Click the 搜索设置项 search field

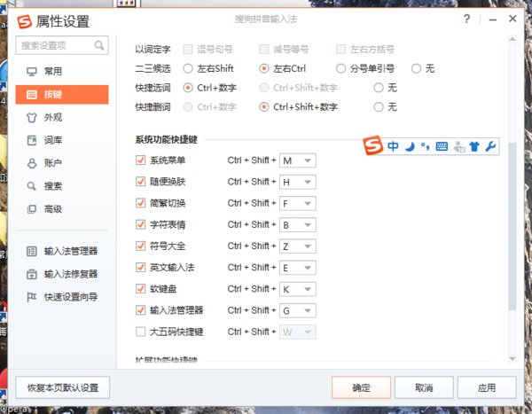[x=62, y=45]
